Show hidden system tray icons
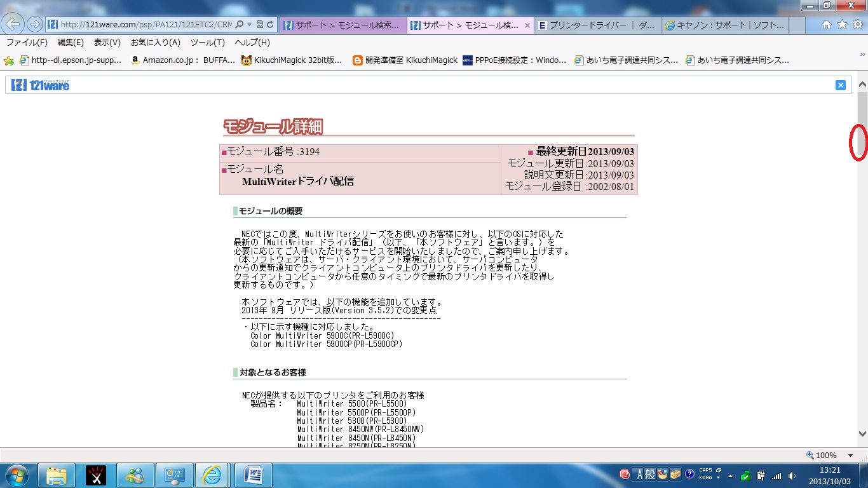 coord(730,475)
